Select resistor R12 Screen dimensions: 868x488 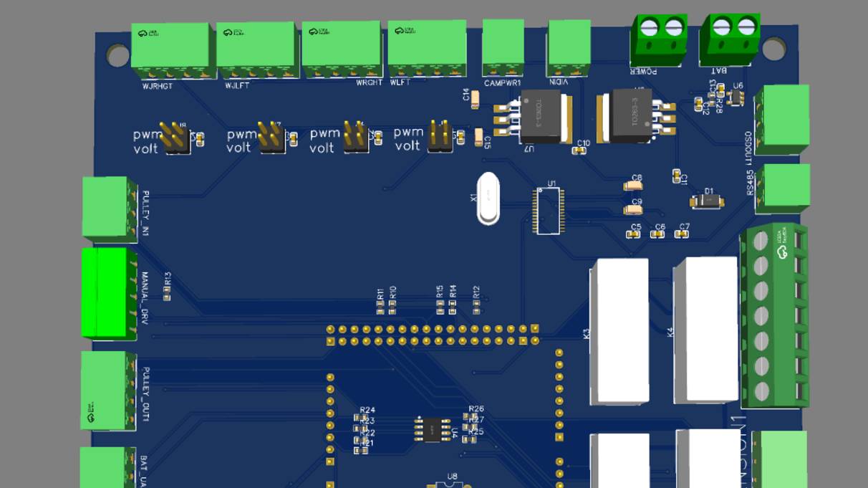point(476,307)
